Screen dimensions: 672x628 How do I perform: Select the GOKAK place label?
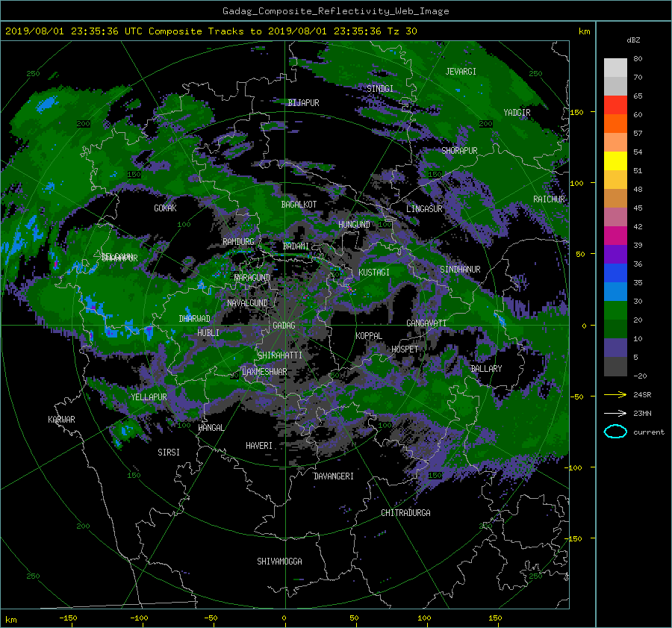tap(165, 208)
